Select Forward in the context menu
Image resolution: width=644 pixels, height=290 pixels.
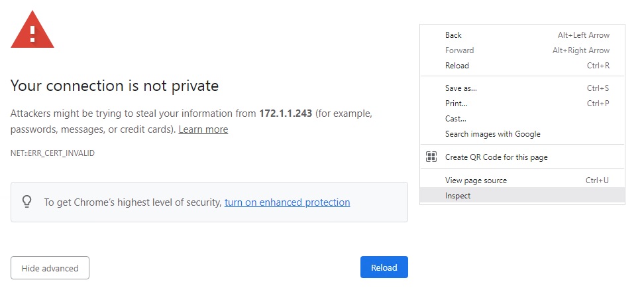click(460, 50)
